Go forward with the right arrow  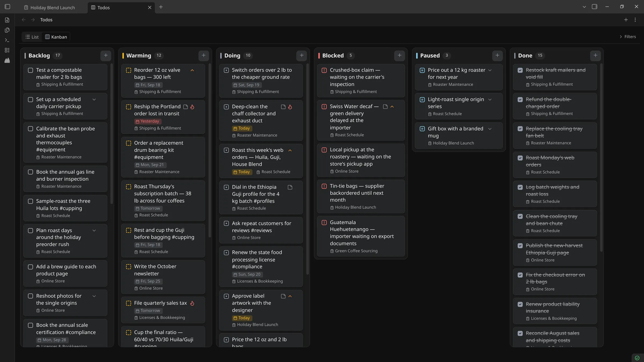pyautogui.click(x=33, y=20)
